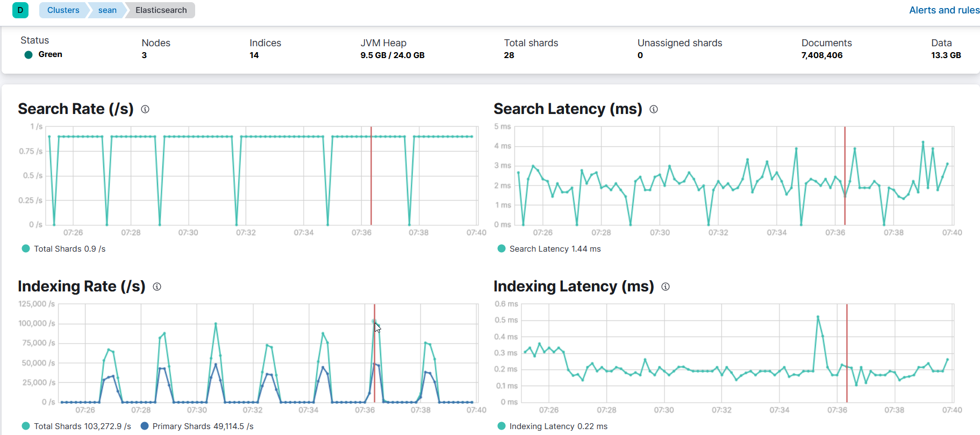Click the info icon beside Search Latency (ms)
This screenshot has height=435, width=980.
(x=654, y=109)
